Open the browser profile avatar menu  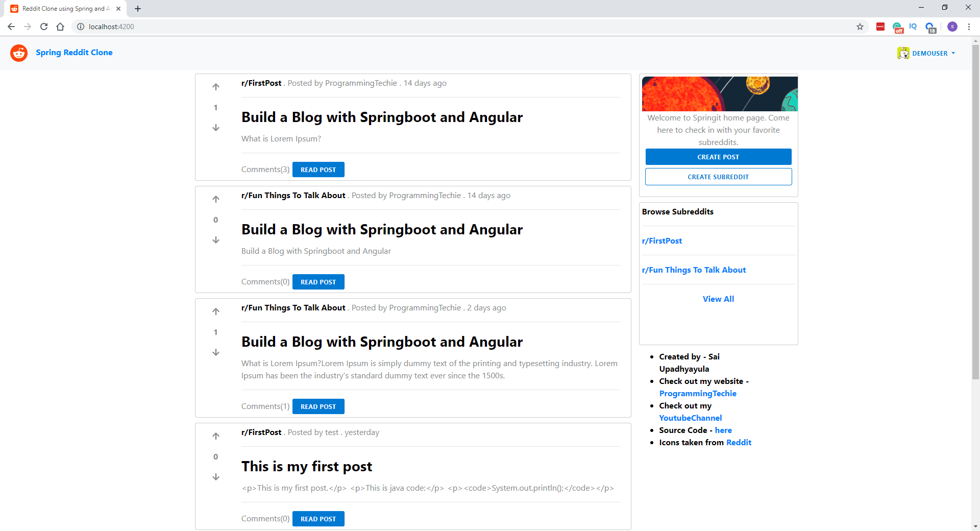coord(952,27)
